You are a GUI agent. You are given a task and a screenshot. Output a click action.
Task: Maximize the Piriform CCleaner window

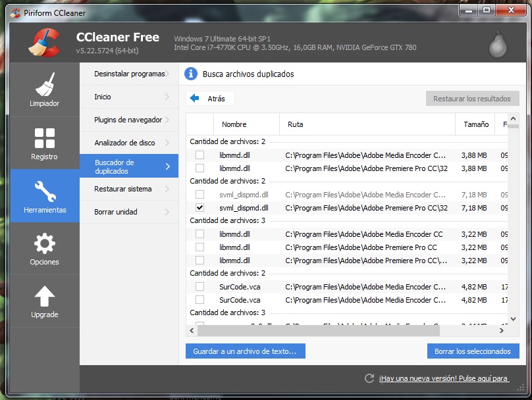pos(486,10)
